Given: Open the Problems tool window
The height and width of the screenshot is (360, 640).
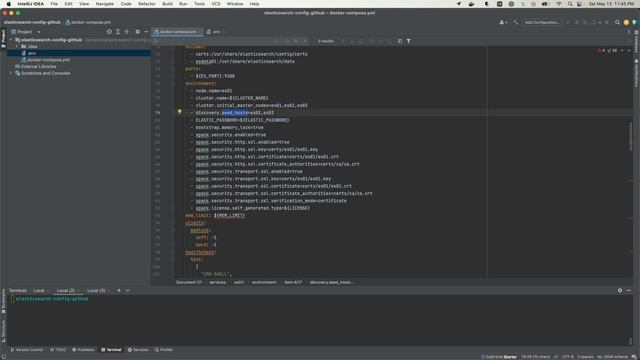Looking at the screenshot, I should [83, 350].
